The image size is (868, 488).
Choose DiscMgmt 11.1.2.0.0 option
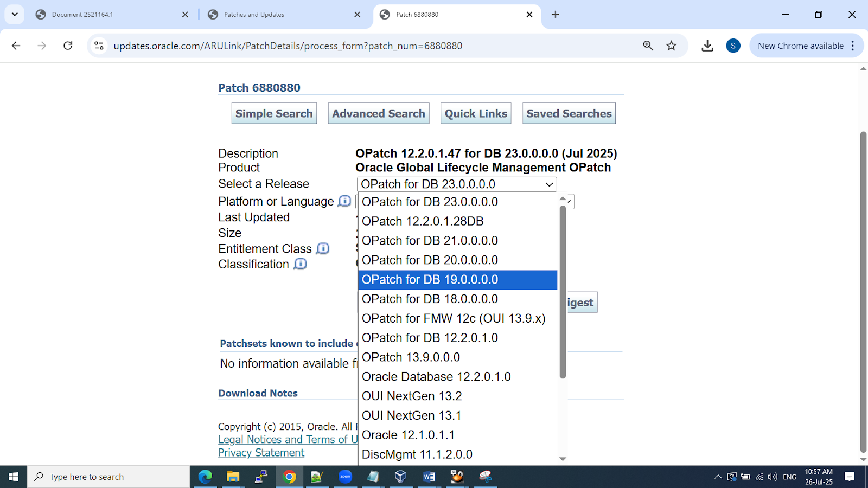coord(458,454)
